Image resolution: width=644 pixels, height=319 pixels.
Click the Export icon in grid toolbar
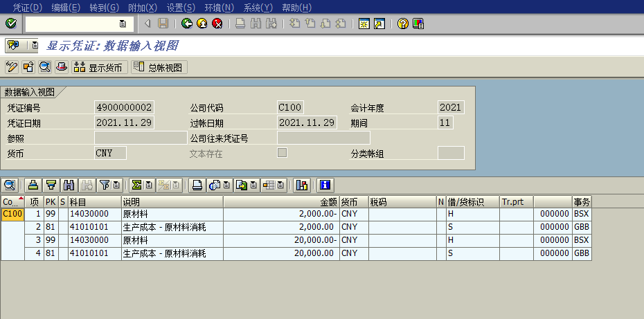[242, 185]
